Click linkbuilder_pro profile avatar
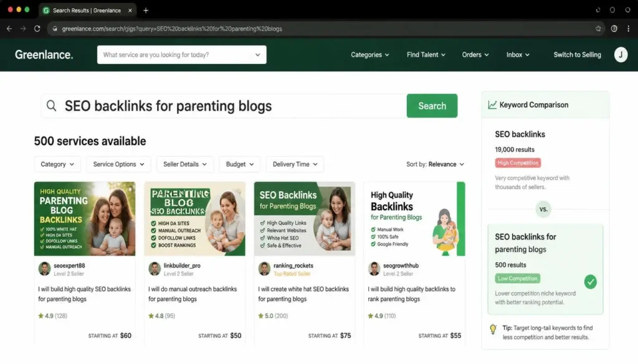This screenshot has width=638, height=364. coord(155,269)
